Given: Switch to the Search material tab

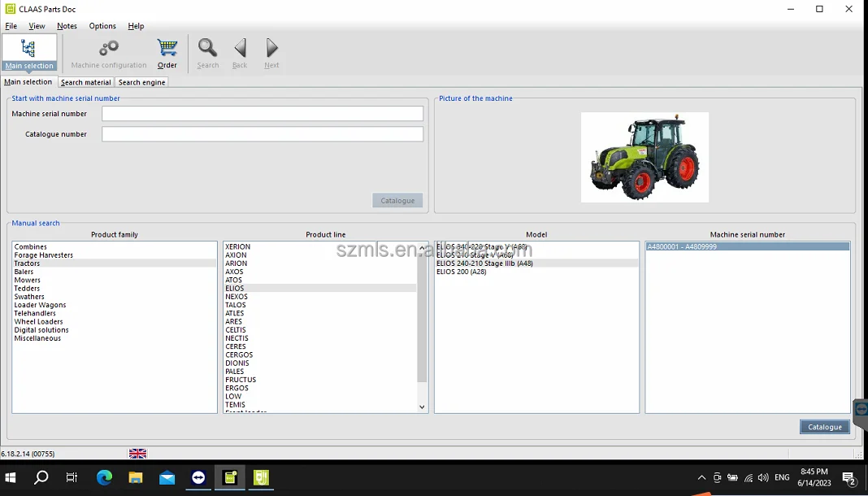Looking at the screenshot, I should pyautogui.click(x=85, y=82).
